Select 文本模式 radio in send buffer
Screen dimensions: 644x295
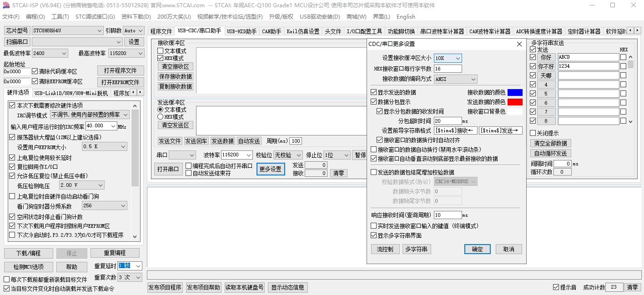pyautogui.click(x=160, y=110)
